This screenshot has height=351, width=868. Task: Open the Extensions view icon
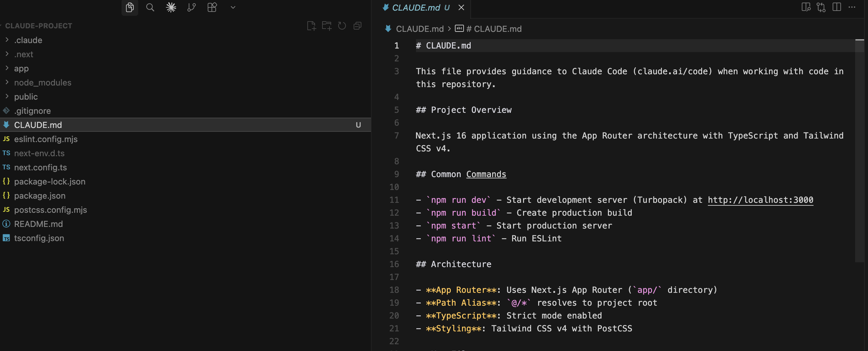(x=212, y=7)
